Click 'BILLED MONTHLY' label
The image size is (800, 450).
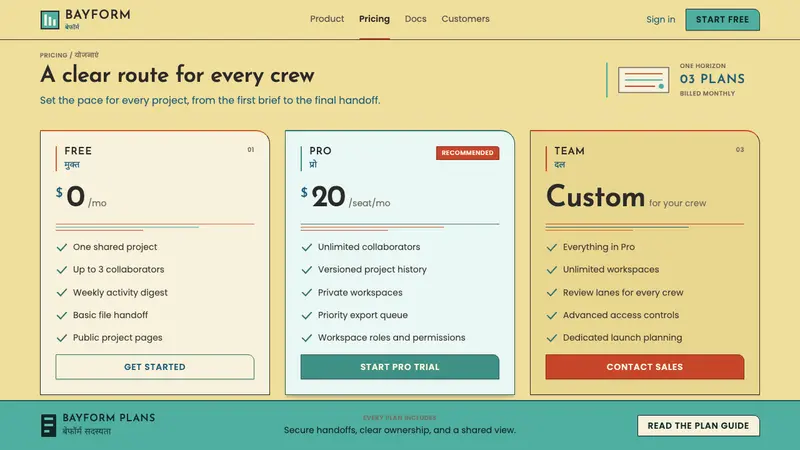[x=707, y=93]
